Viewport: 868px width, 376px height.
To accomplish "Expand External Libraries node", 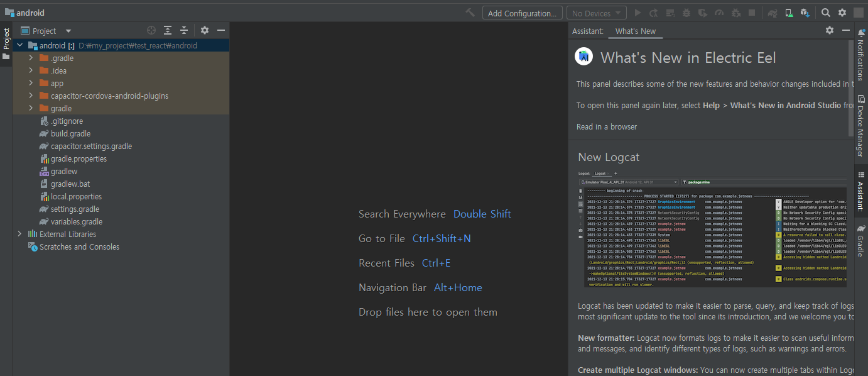I will pos(19,234).
